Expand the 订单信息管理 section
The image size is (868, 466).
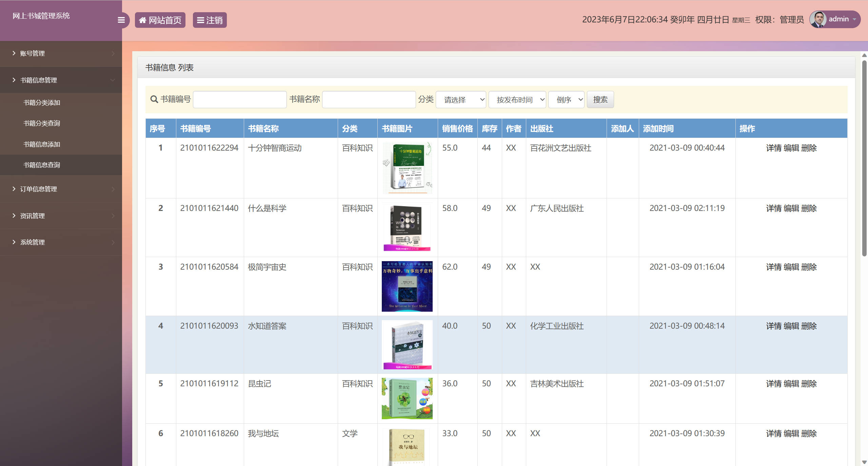pos(38,189)
